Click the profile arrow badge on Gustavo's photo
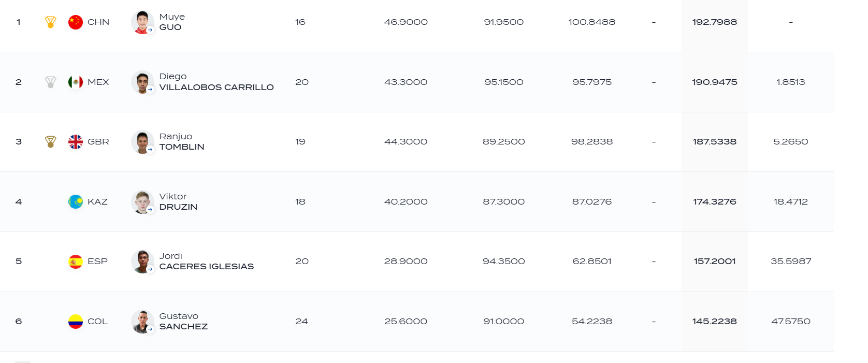This screenshot has width=868, height=363. click(150, 329)
